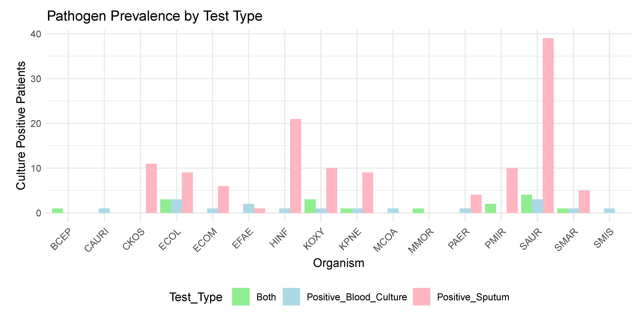Click the pink Positive_Sputum legend swatch
The height and width of the screenshot is (314, 644).
[421, 297]
